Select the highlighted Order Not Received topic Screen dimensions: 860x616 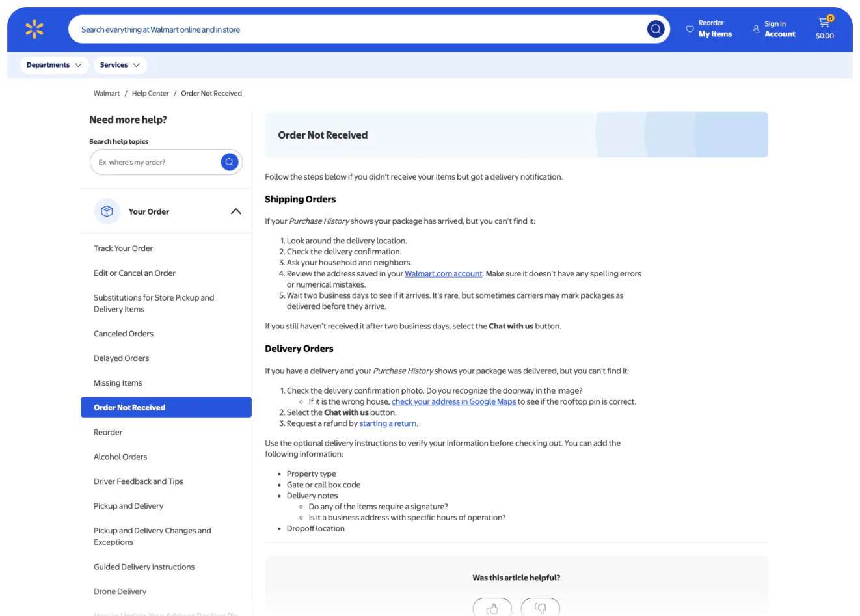(166, 407)
